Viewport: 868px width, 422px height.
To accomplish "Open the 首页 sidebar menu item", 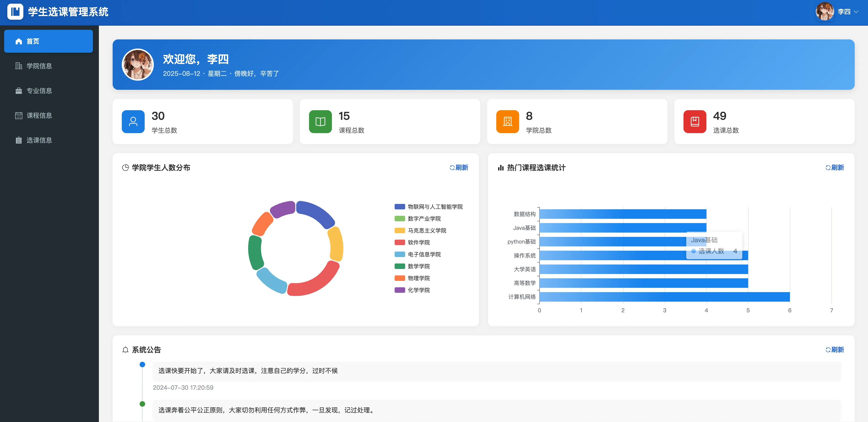I will pyautogui.click(x=49, y=41).
